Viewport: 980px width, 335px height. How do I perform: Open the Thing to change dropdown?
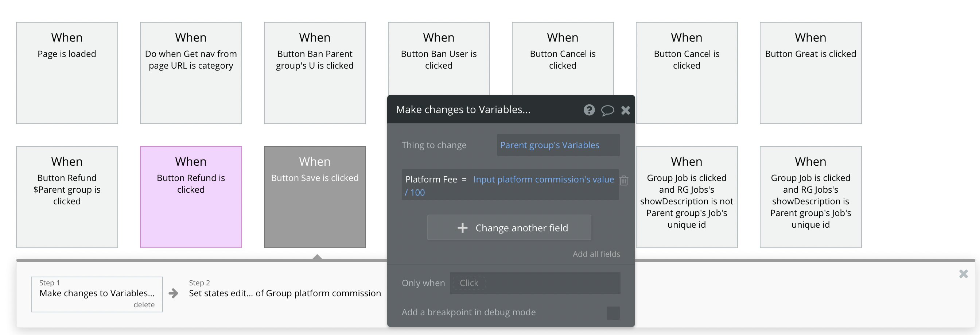tap(558, 145)
